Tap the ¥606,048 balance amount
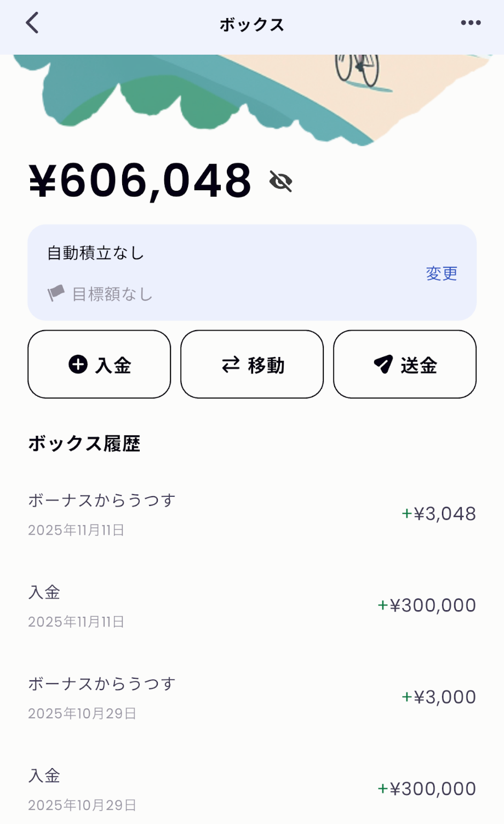The height and width of the screenshot is (824, 504). pos(140,180)
